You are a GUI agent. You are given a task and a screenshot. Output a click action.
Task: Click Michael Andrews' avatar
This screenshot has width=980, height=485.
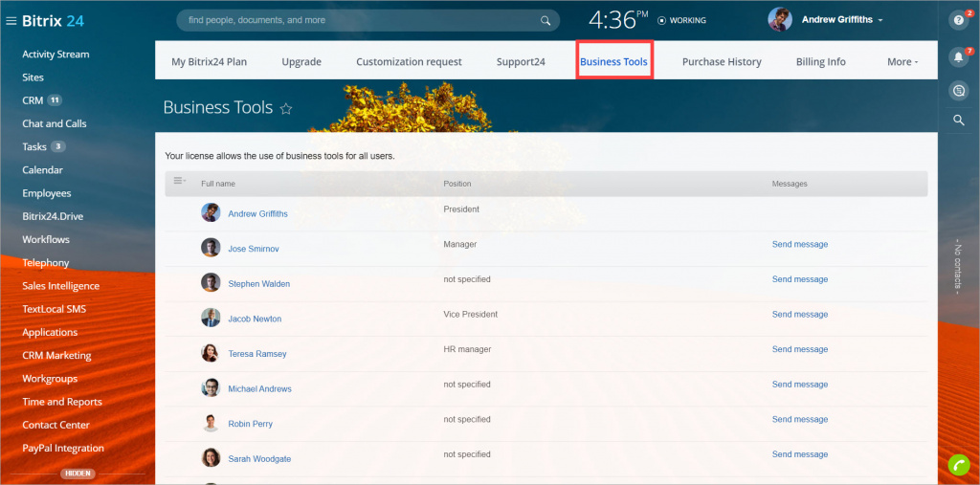[x=211, y=387]
